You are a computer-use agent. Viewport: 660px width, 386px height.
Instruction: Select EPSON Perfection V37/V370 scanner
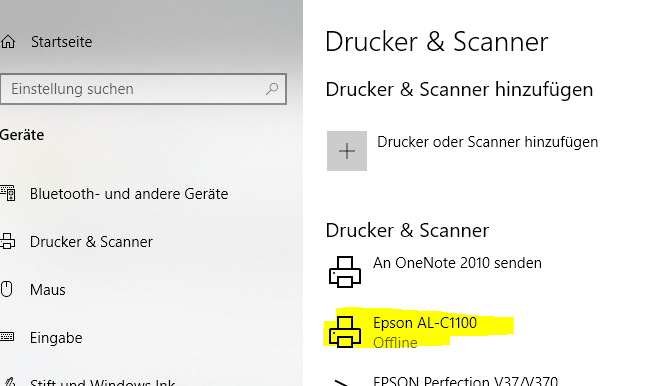pyautogui.click(x=465, y=381)
